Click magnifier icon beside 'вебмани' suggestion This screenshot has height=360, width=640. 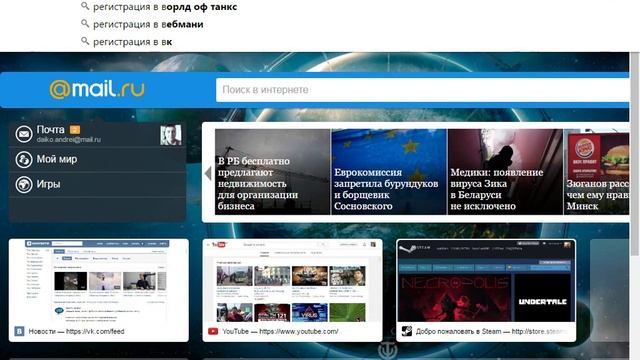click(85, 23)
